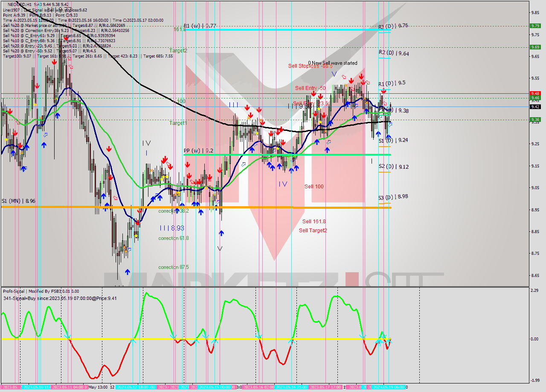Click the green 9.69 price tag
The width and height of the screenshot is (546, 392).
(x=535, y=47)
